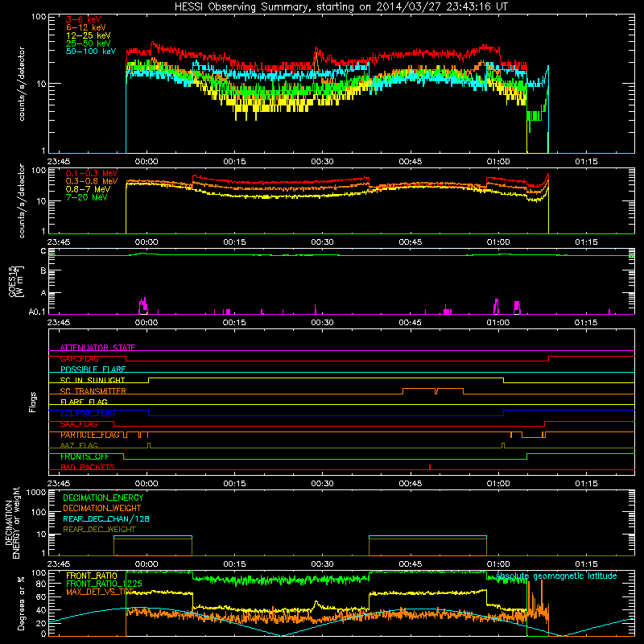Click the A0.1 tick on GOES15 axis

(x=37, y=312)
